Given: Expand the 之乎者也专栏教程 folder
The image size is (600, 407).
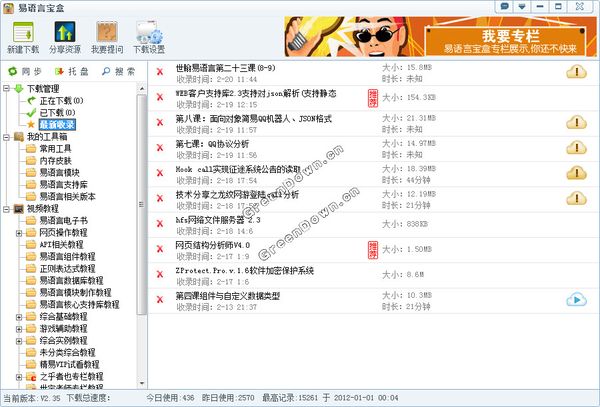Looking at the screenshot, I should [19, 377].
